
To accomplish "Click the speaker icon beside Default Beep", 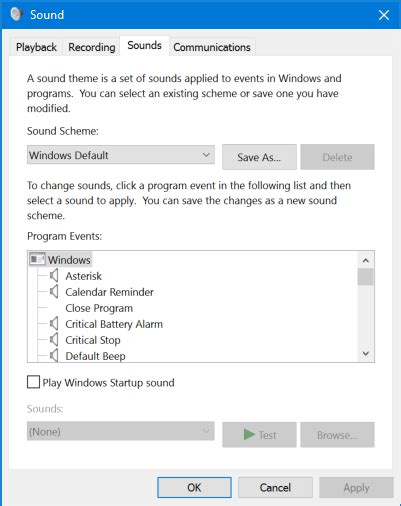I will [54, 356].
